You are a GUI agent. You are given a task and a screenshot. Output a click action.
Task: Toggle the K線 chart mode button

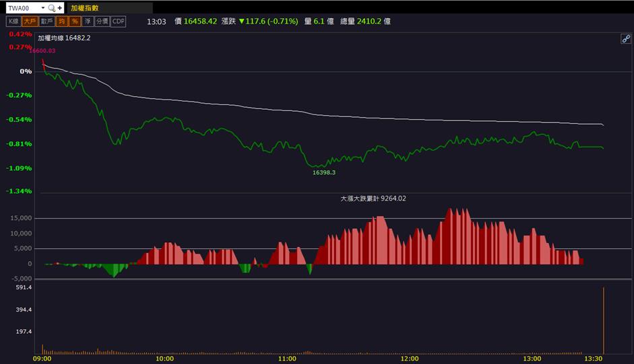coord(13,22)
